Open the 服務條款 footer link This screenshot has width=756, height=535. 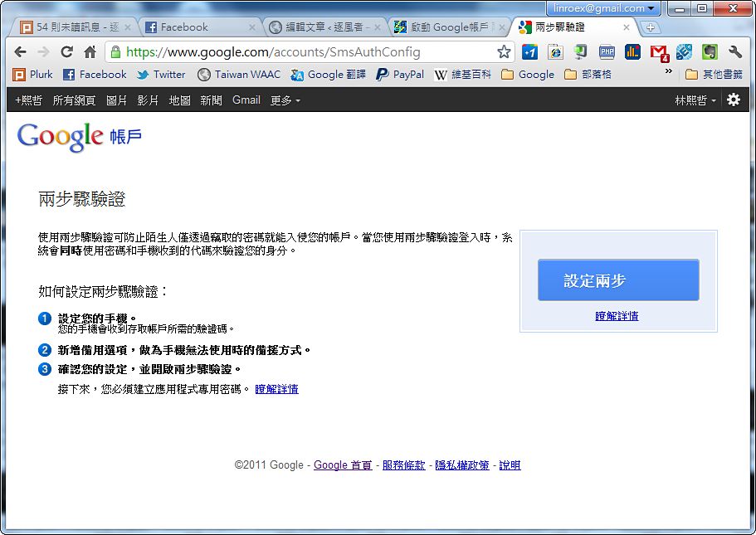pos(403,465)
